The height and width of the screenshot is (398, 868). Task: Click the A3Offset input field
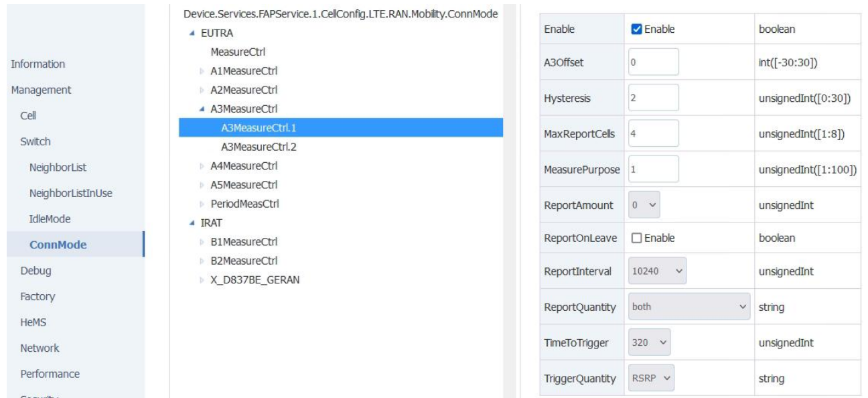point(653,62)
